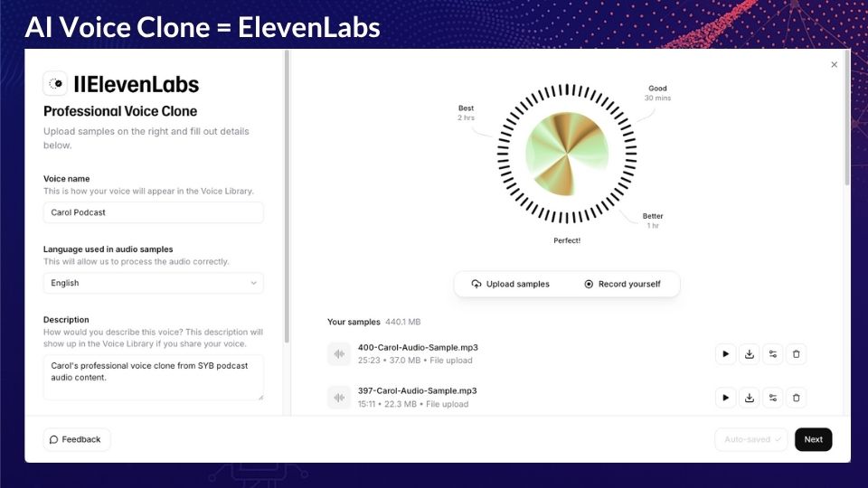Delete the 397-Carol-Audio-Sample.mp3 sample
Screen dimensions: 868x488
[796, 398]
